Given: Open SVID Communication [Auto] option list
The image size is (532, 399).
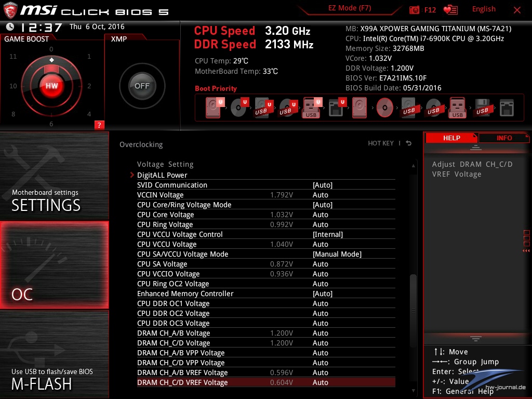Looking at the screenshot, I should pos(322,185).
